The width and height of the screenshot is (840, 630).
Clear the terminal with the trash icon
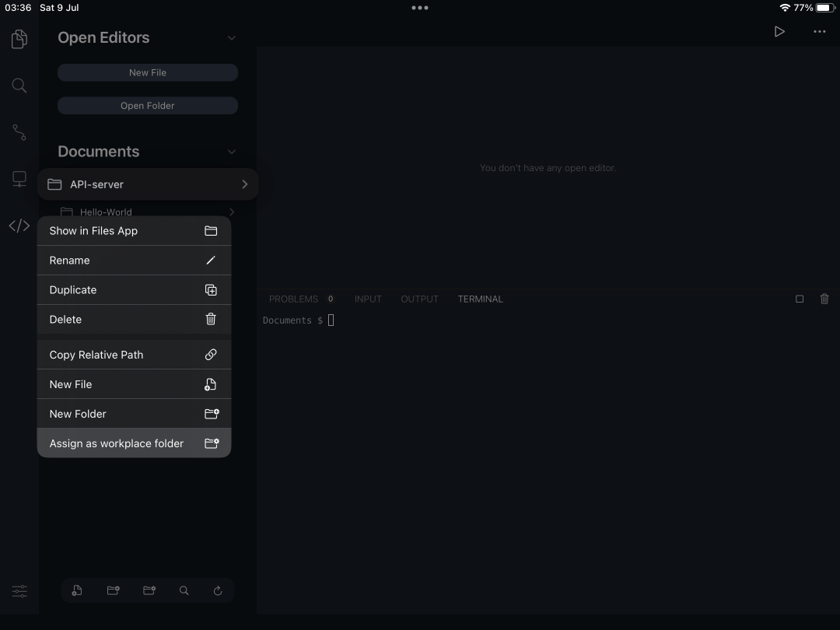tap(824, 299)
